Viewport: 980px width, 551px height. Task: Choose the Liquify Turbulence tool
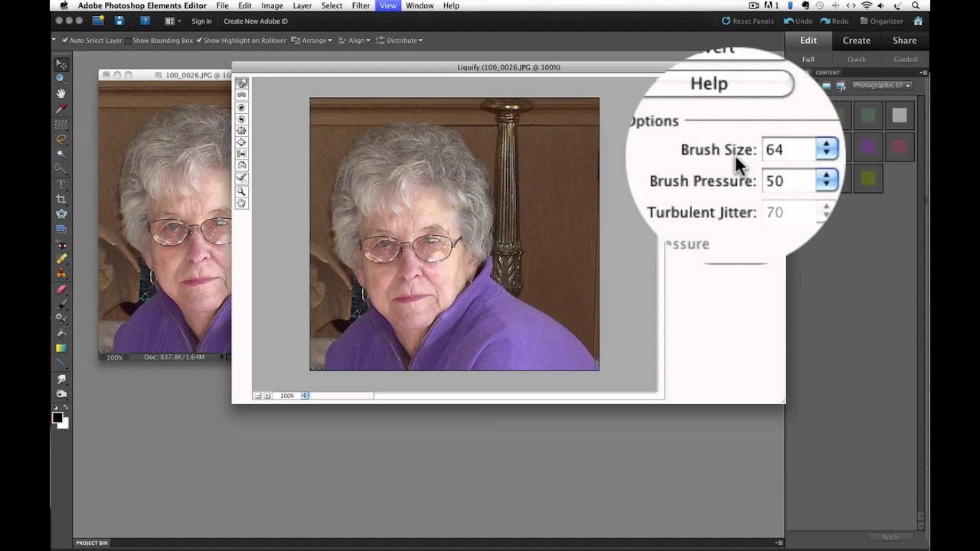(242, 96)
